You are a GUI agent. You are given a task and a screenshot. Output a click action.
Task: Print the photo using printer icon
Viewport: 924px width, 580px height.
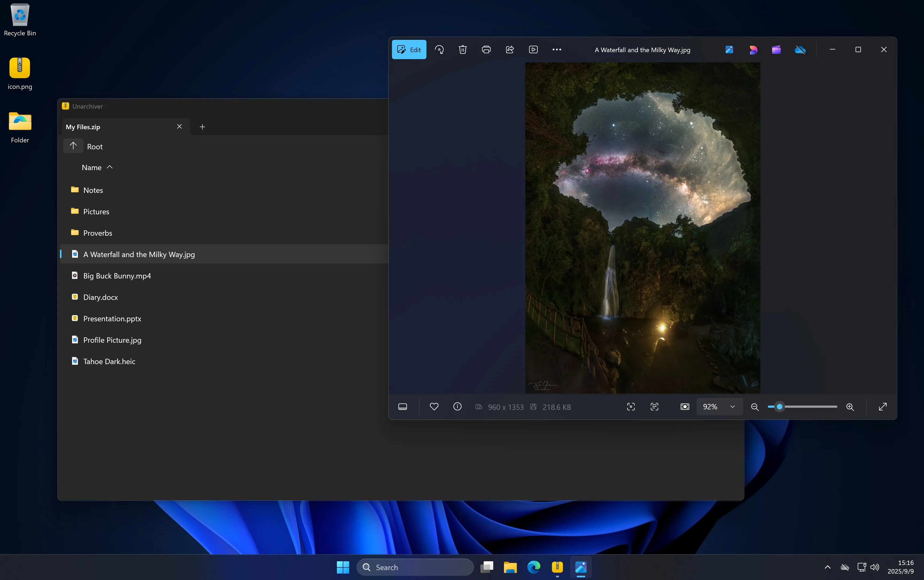tap(486, 49)
